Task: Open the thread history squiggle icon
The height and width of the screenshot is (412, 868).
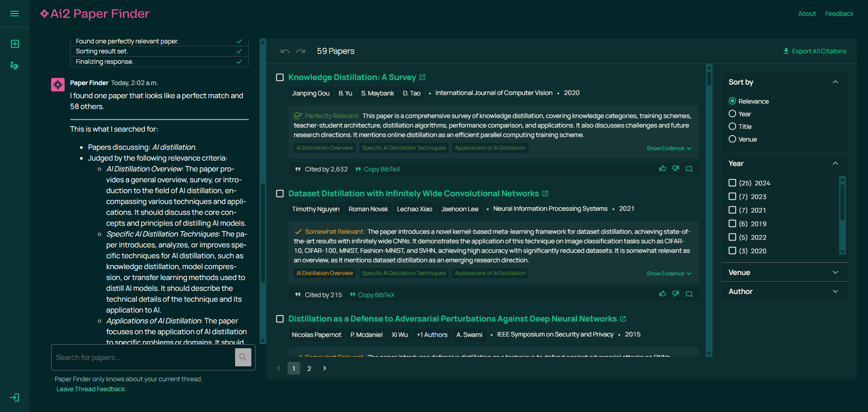Action: coord(14,66)
